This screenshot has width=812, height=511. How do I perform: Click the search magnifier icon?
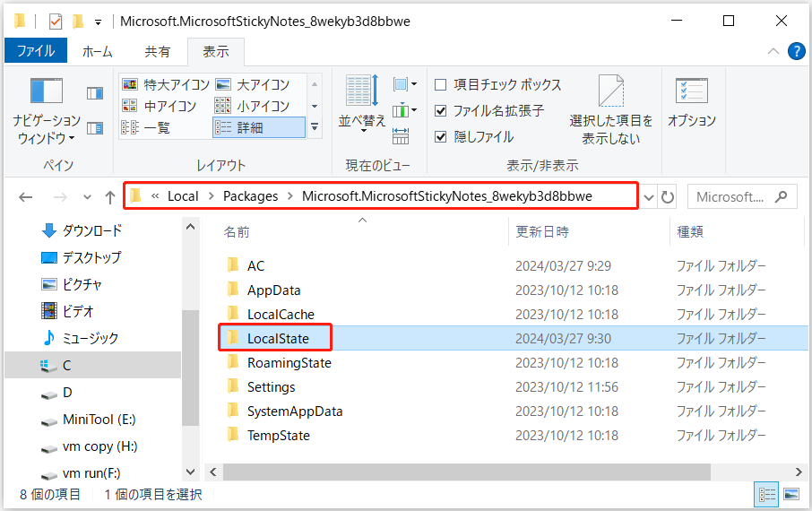click(781, 196)
